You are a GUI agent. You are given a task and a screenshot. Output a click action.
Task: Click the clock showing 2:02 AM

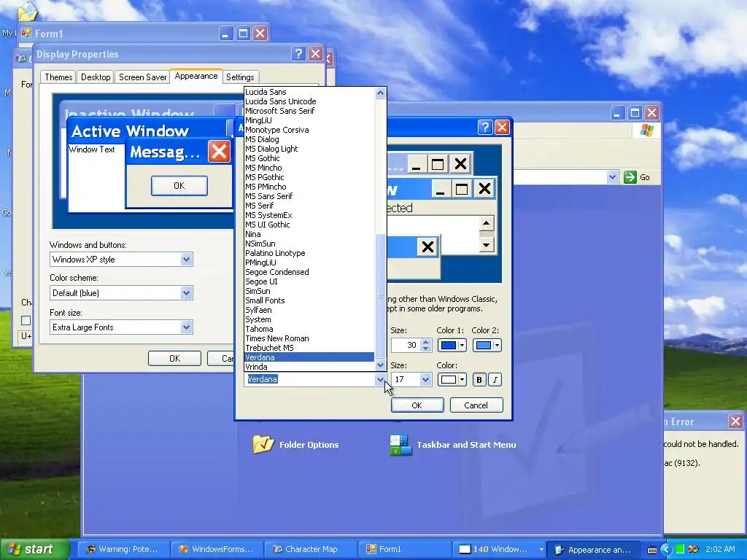tap(720, 549)
